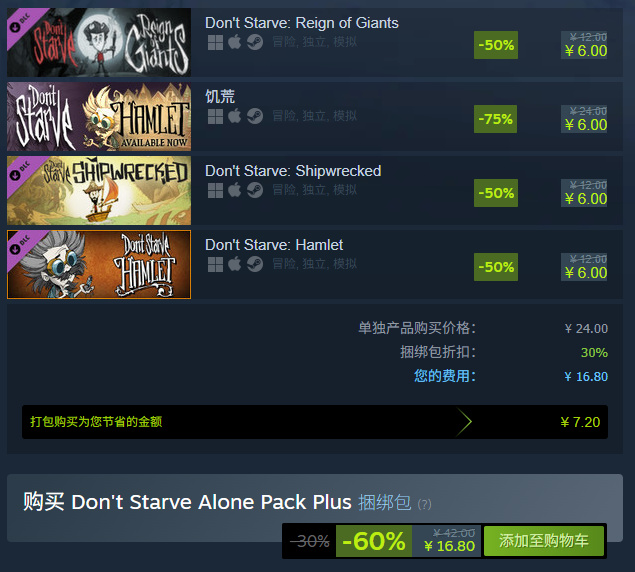The height and width of the screenshot is (572, 635).
Task: Click purple DLC badge on Reign of Giants banner
Action: point(23,24)
